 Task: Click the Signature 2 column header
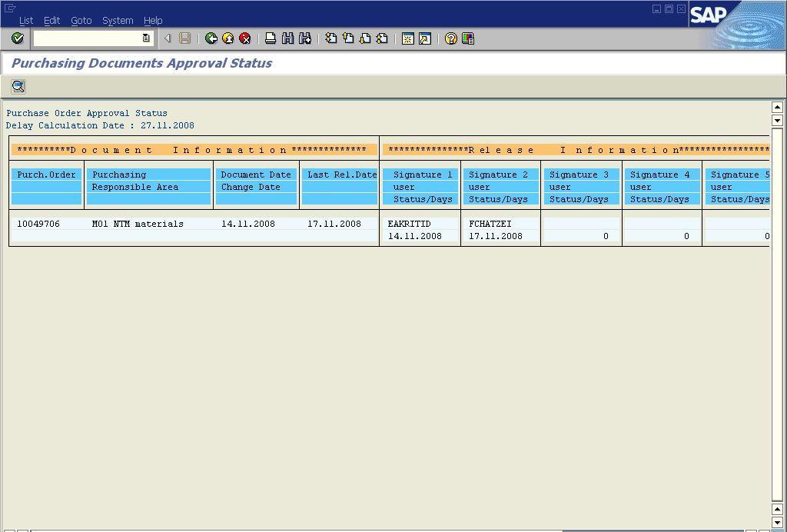click(x=498, y=175)
